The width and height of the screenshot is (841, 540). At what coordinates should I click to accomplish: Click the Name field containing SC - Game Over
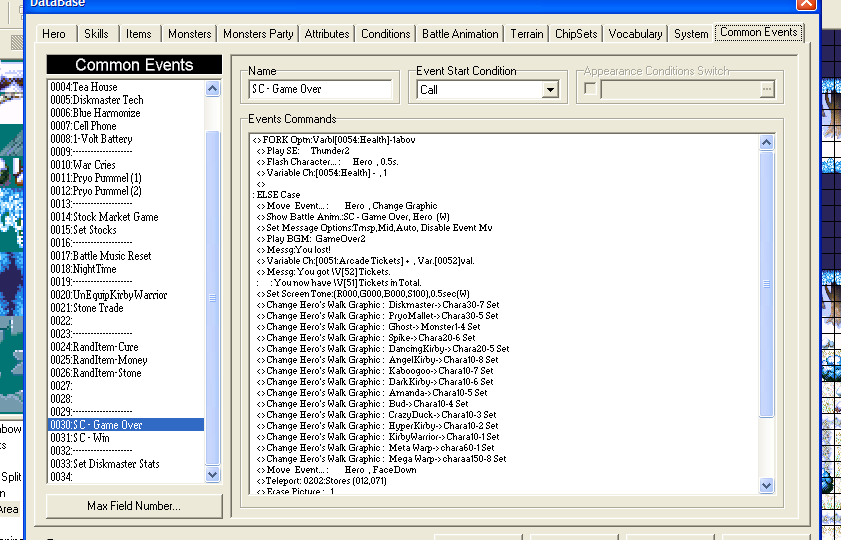pyautogui.click(x=320, y=90)
